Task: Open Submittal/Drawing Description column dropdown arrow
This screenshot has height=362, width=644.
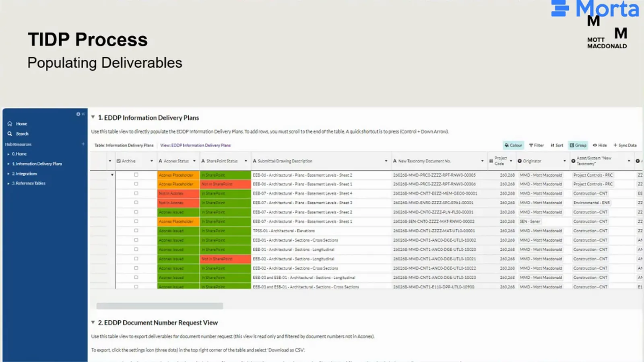Action: tap(386, 161)
